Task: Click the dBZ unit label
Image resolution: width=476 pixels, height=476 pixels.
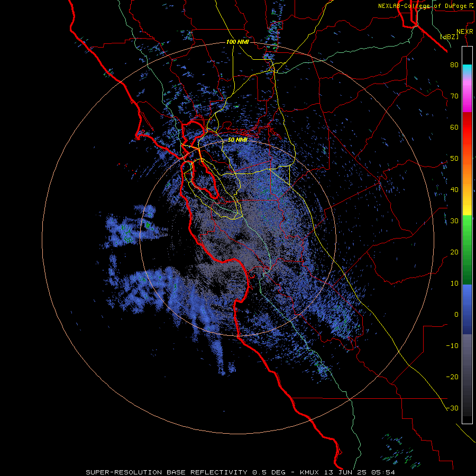Action: pos(449,36)
